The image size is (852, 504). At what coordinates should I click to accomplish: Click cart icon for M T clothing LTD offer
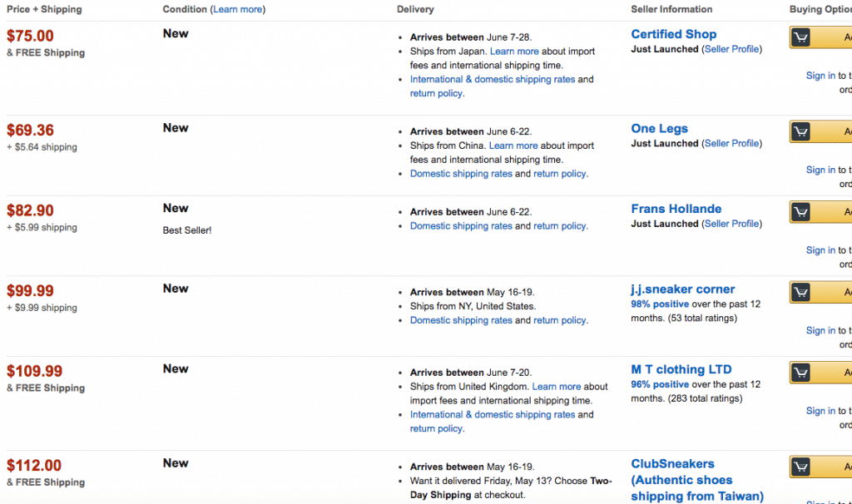800,373
